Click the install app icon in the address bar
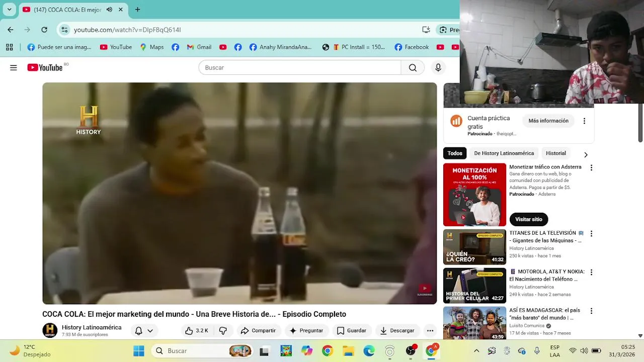Image resolution: width=644 pixels, height=362 pixels. click(x=426, y=30)
